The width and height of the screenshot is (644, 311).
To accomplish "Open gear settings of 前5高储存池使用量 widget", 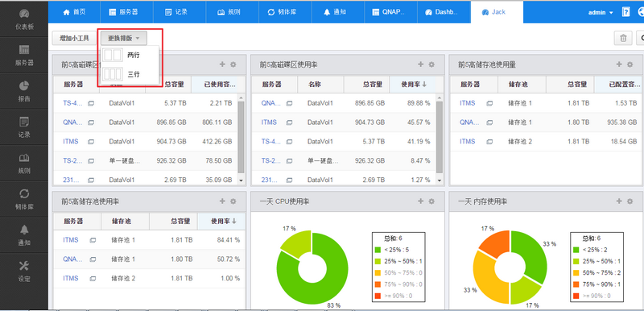I will [630, 64].
